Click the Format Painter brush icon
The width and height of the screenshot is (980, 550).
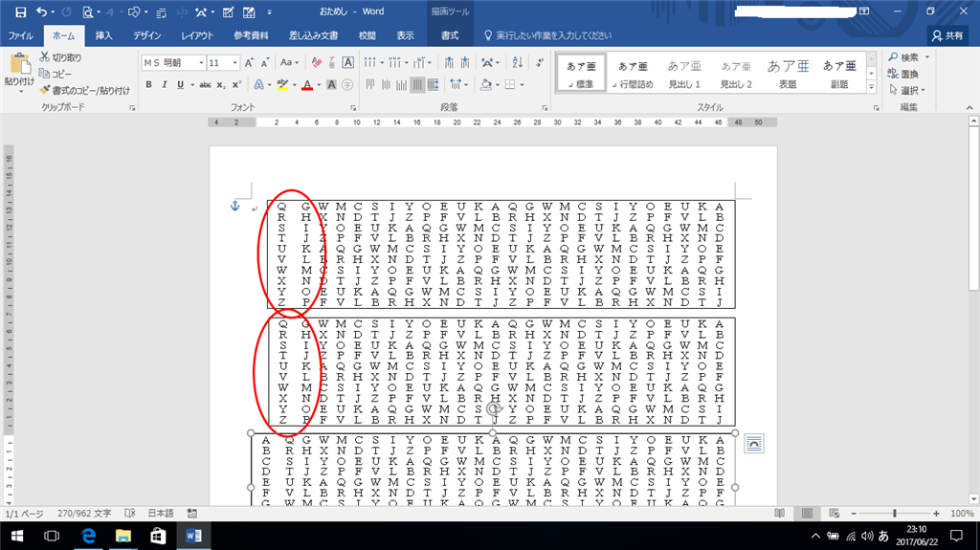tap(45, 90)
